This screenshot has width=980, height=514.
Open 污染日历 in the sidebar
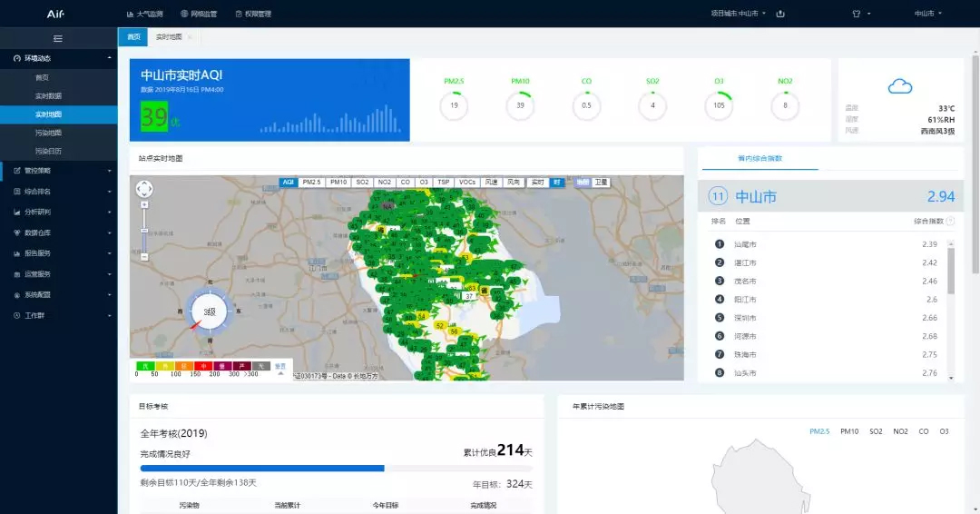point(48,151)
